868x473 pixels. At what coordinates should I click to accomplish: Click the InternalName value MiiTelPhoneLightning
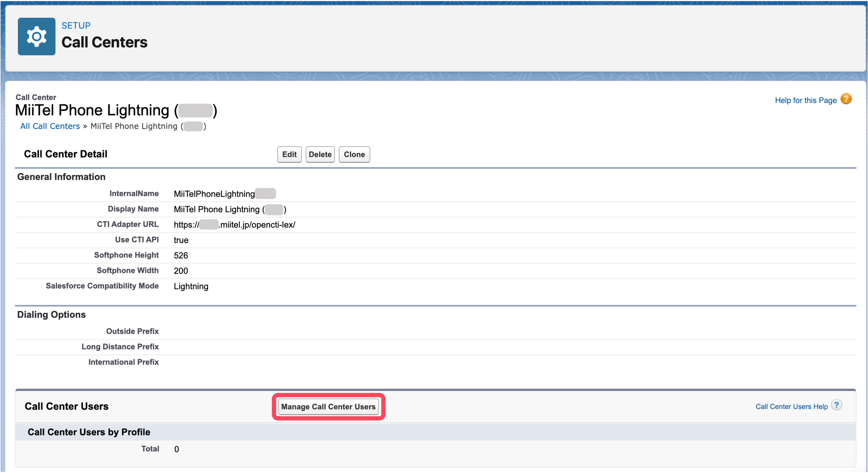point(214,194)
